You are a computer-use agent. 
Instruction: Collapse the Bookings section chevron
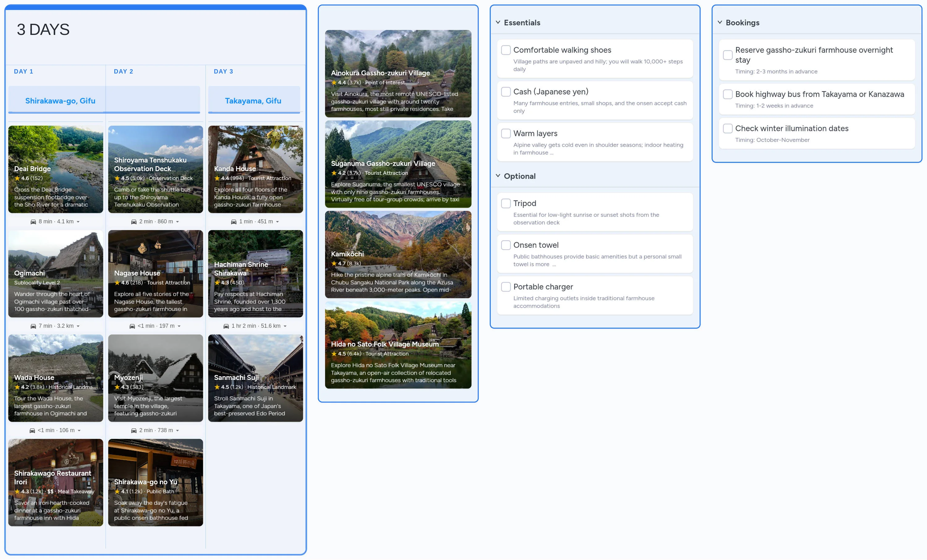click(x=720, y=23)
